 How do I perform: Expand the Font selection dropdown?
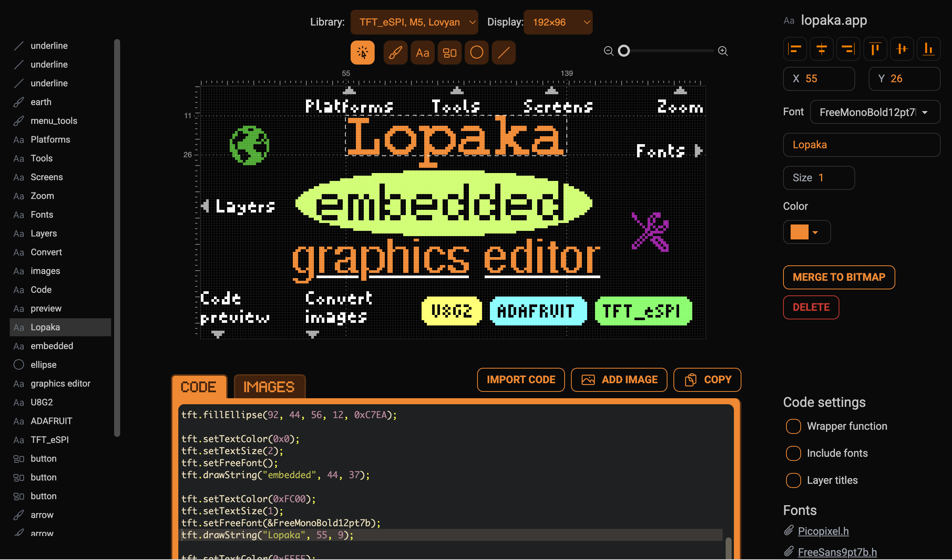875,112
